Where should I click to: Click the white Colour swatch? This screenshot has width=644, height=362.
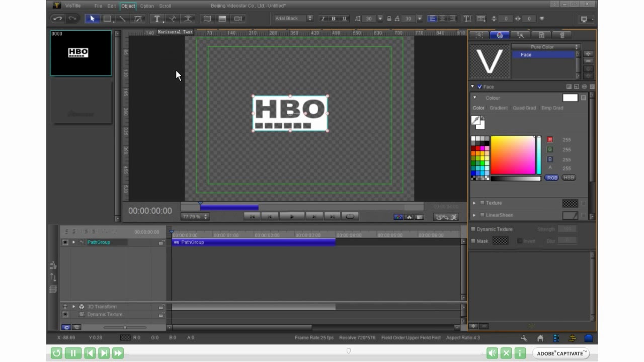click(570, 98)
